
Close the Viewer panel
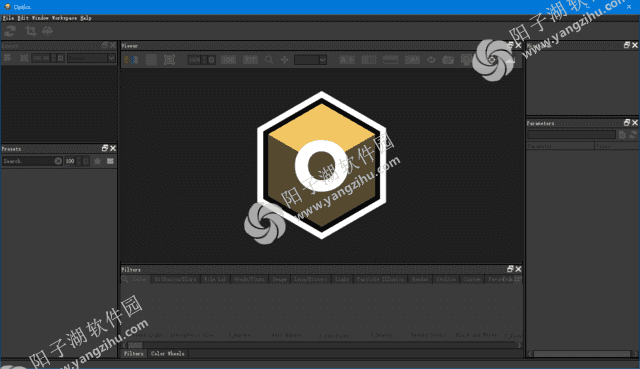tap(518, 45)
